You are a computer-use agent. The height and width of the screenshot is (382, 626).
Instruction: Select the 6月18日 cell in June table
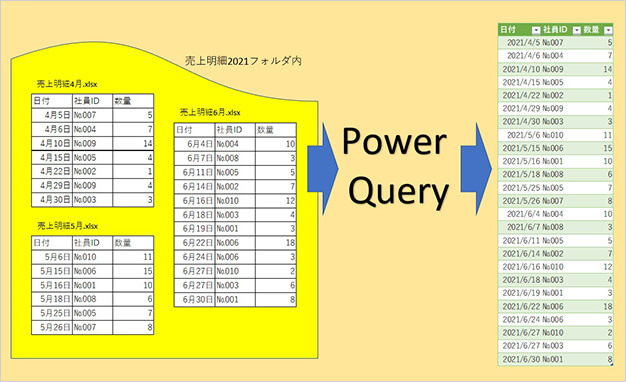[195, 215]
